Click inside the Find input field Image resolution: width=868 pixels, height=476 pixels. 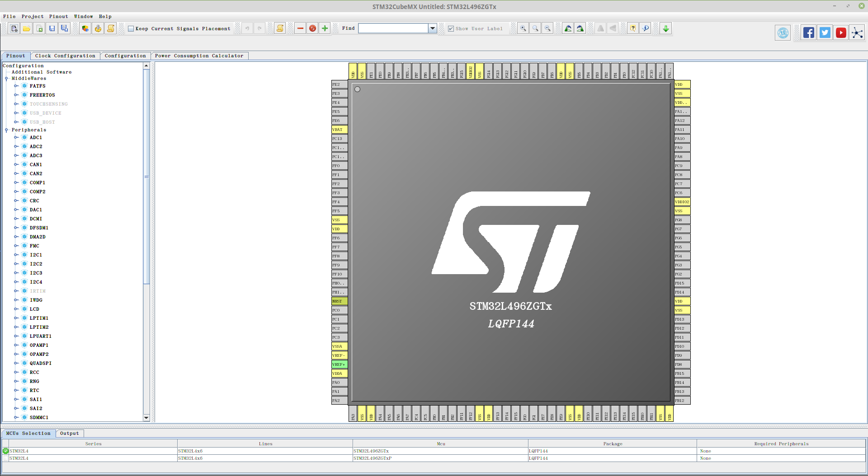click(393, 28)
